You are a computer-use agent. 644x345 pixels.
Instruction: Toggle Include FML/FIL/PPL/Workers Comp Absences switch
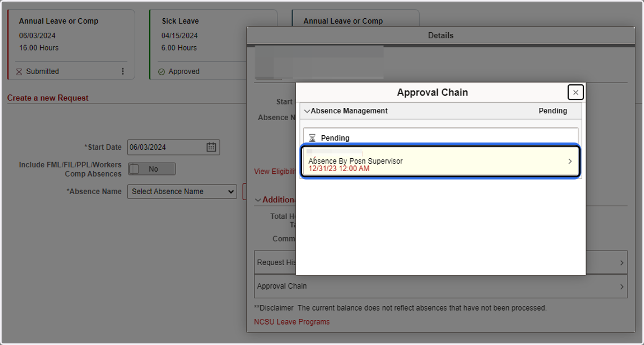[152, 169]
